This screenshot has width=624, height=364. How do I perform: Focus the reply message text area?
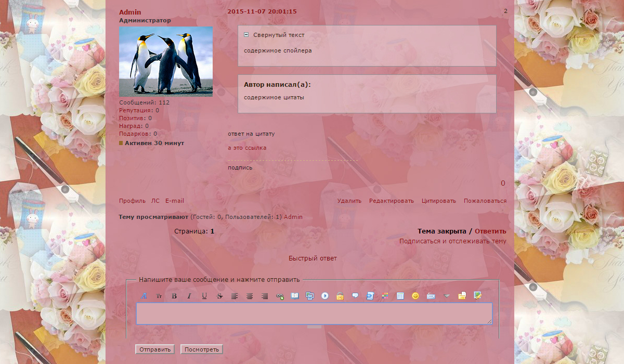314,314
